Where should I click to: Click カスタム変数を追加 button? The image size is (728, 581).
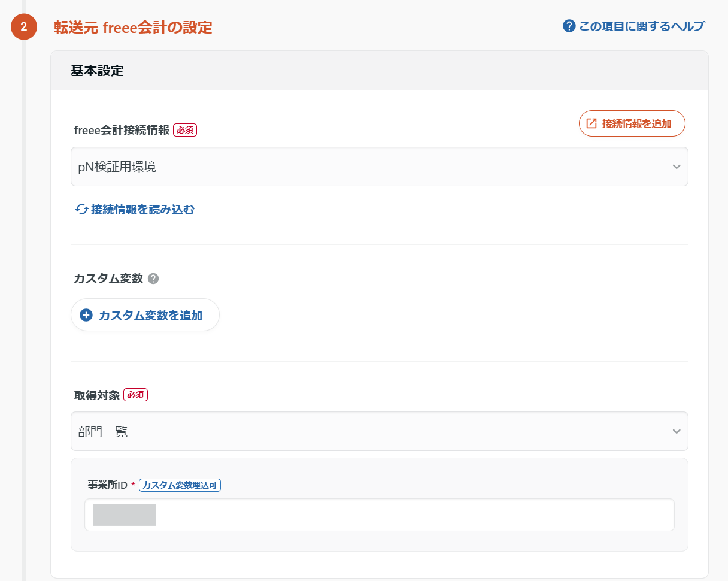145,315
